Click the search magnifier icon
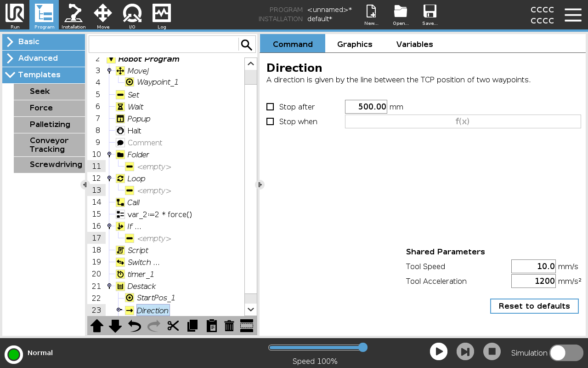Viewport: 588px width, 368px height. coord(247,45)
